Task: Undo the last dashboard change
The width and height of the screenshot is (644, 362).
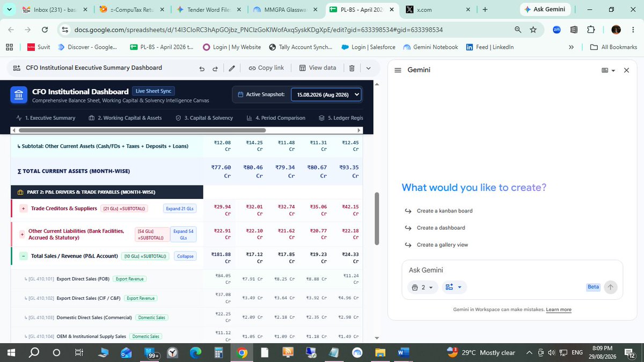Action: pos(202,68)
